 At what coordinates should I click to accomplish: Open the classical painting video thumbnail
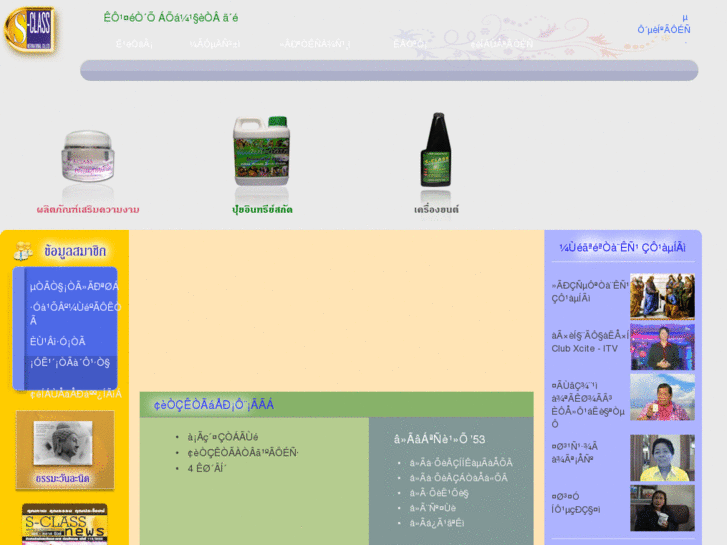(x=662, y=296)
